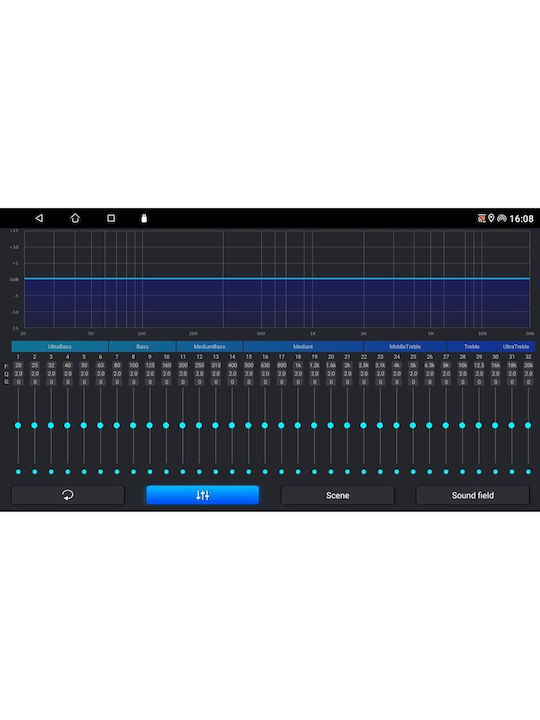This screenshot has width=540, height=720.
Task: Click the frequency field 6.3k of band 26
Action: (x=430, y=366)
